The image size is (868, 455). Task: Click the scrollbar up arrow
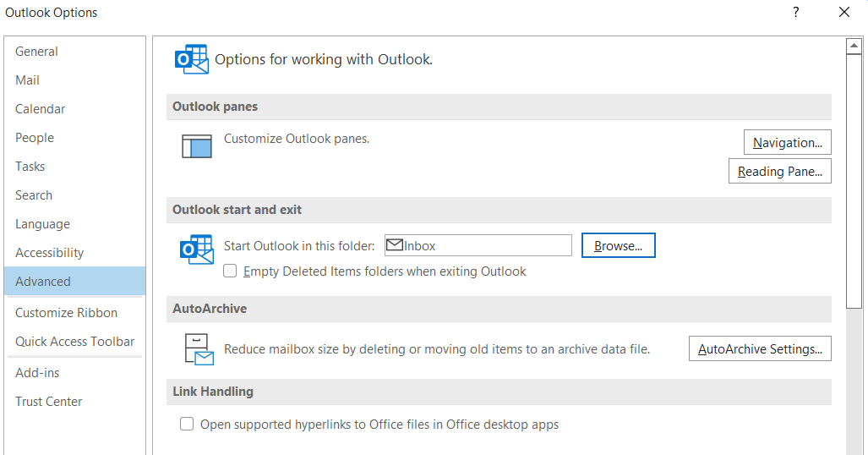pyautogui.click(x=854, y=47)
